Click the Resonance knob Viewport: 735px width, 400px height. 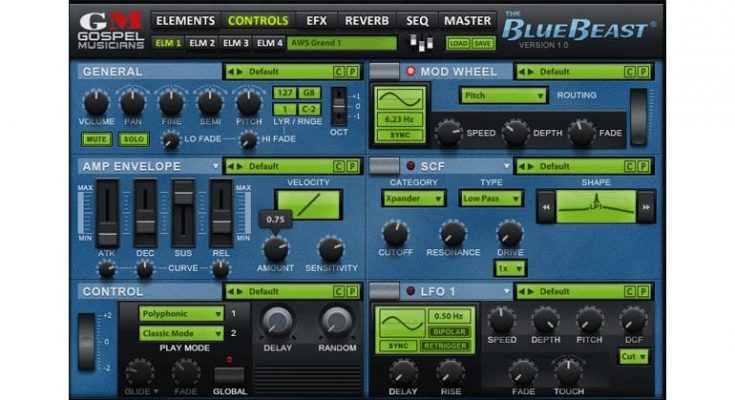pyautogui.click(x=453, y=232)
